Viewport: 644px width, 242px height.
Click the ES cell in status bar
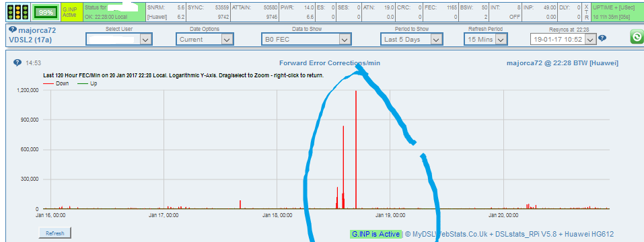(x=326, y=12)
